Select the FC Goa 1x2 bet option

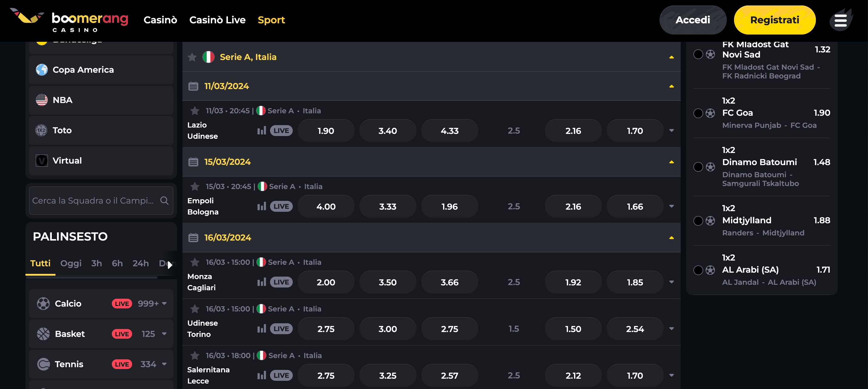tap(699, 113)
